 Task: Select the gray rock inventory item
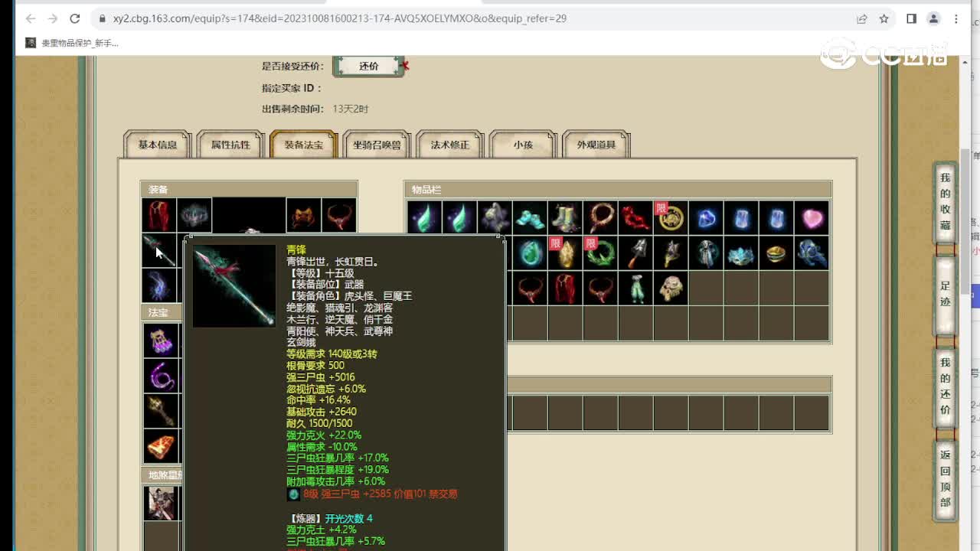494,217
